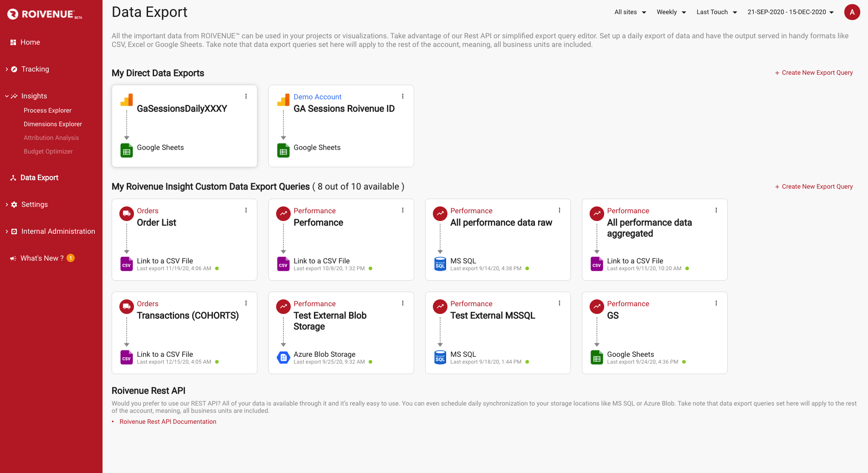
Task: Create new export query for Custom Data Export Queries
Action: click(814, 187)
